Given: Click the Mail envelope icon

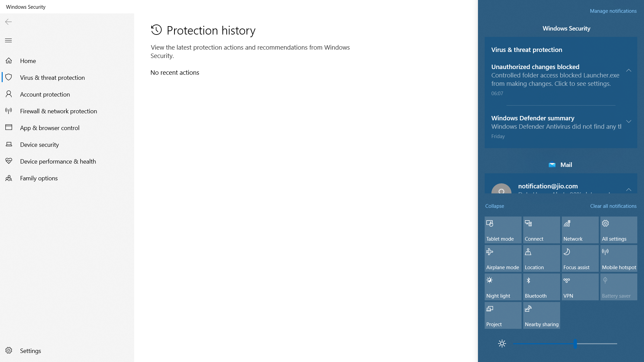Looking at the screenshot, I should [552, 165].
